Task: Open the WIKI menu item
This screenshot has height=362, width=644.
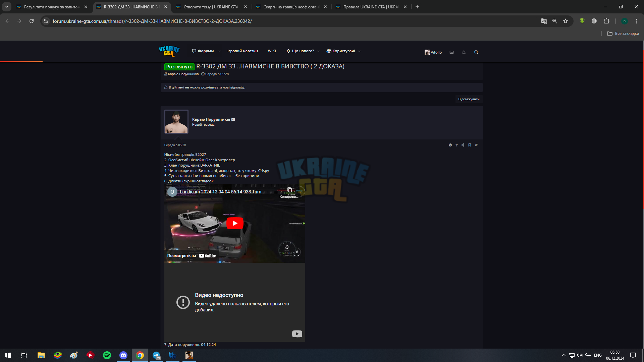Action: (272, 51)
